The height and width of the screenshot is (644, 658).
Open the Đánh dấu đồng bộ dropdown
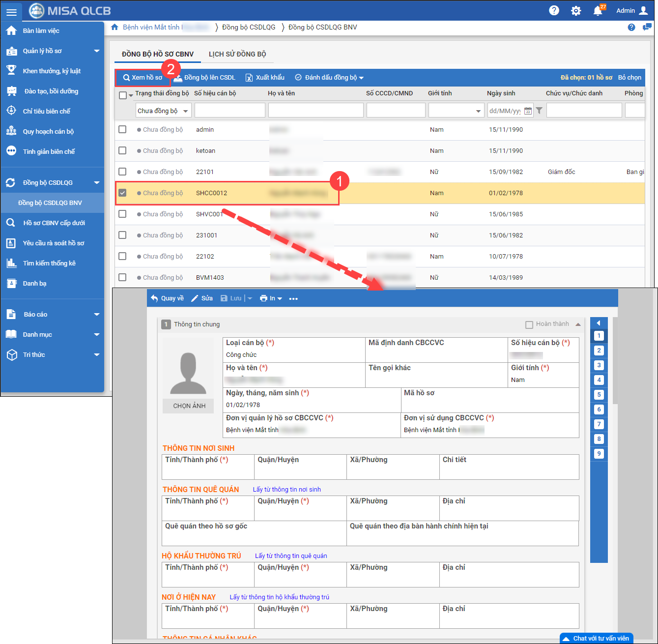329,77
